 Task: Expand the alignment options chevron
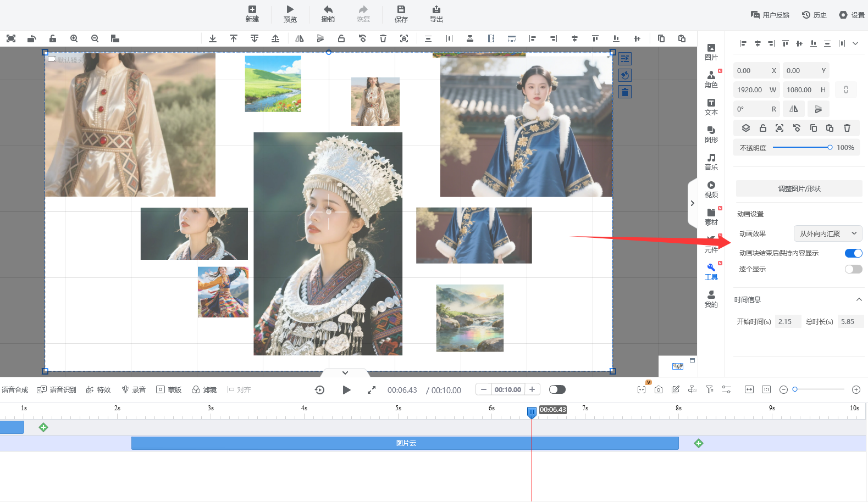point(855,43)
